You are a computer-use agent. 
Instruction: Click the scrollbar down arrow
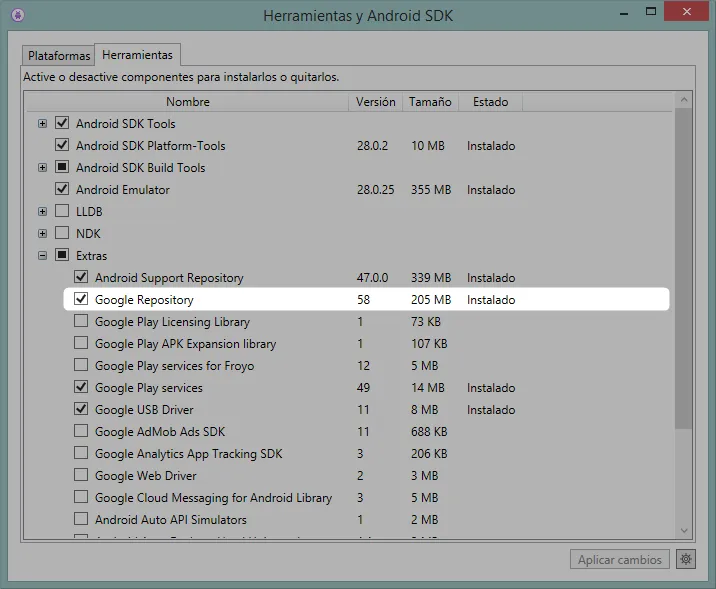pyautogui.click(x=684, y=530)
